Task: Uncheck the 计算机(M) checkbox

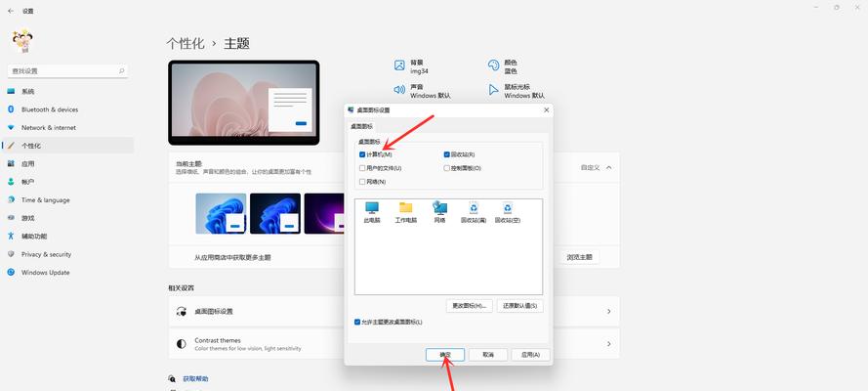Action: coord(362,154)
